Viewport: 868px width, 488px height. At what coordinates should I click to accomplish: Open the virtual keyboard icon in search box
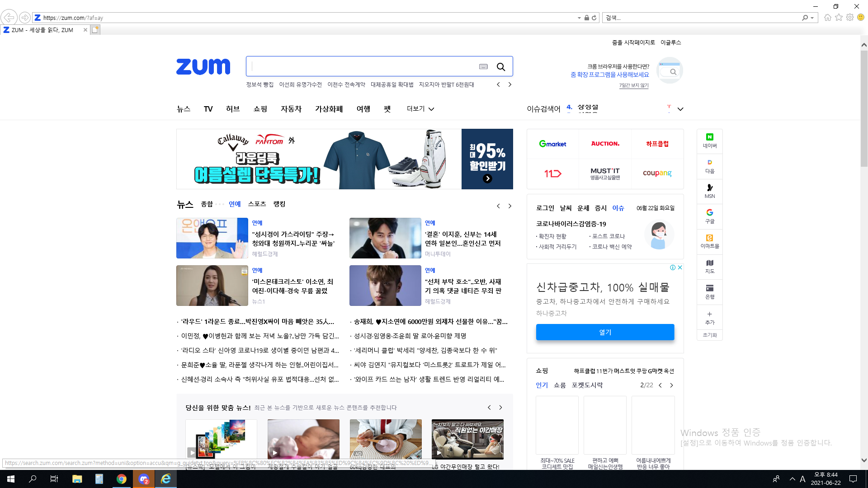(483, 67)
